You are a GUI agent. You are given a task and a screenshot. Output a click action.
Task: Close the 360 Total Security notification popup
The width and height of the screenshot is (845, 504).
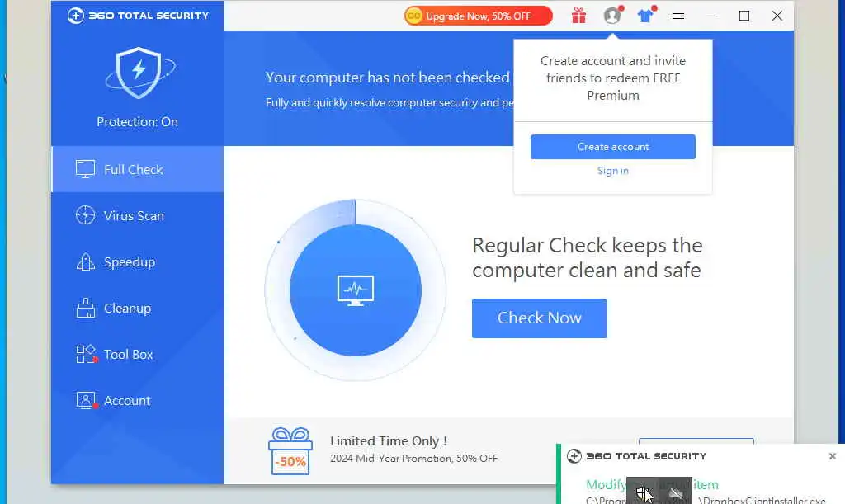point(832,456)
